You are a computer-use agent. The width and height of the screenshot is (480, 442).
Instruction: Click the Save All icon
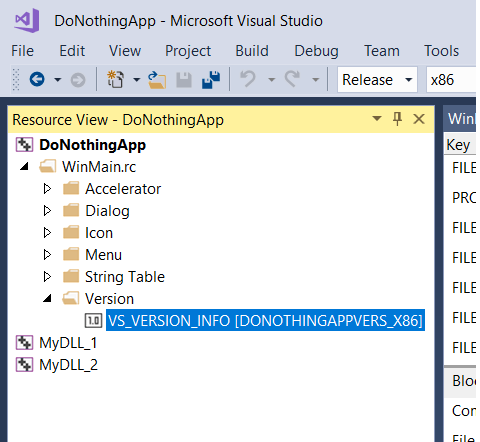pyautogui.click(x=211, y=80)
